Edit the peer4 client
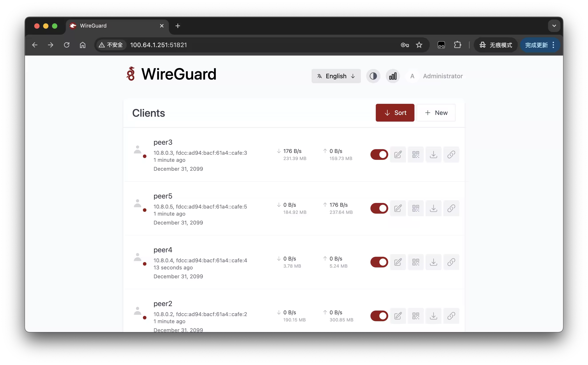588x365 pixels. pyautogui.click(x=398, y=262)
